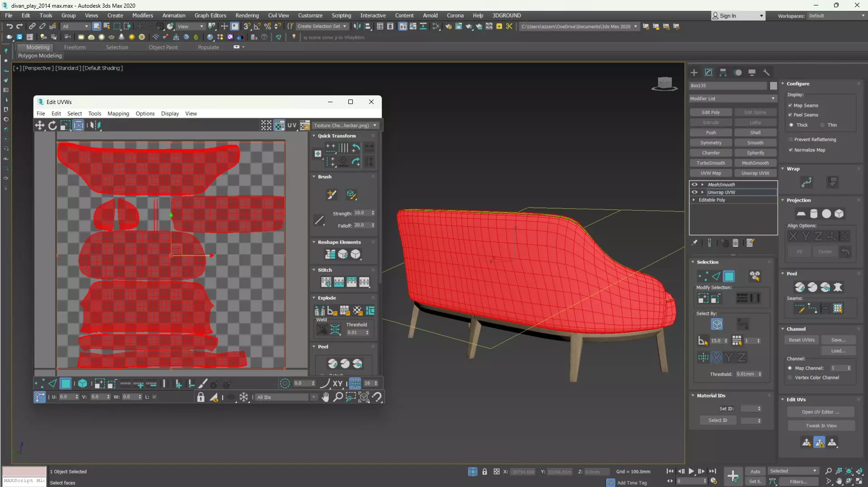Screen dimensions: 868x487
Task: Click the Zoom magnifier icon in Edit UVWs
Action: (338, 397)
